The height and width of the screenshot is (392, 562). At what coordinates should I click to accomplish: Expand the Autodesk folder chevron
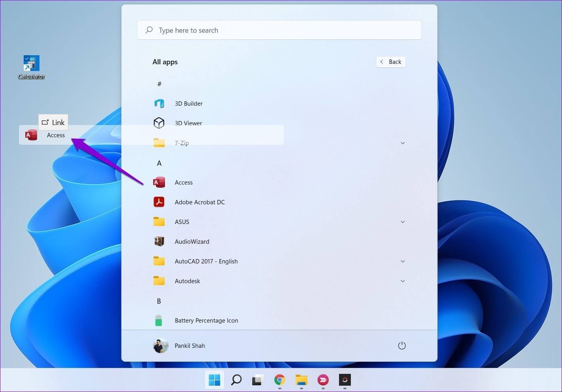coord(403,281)
